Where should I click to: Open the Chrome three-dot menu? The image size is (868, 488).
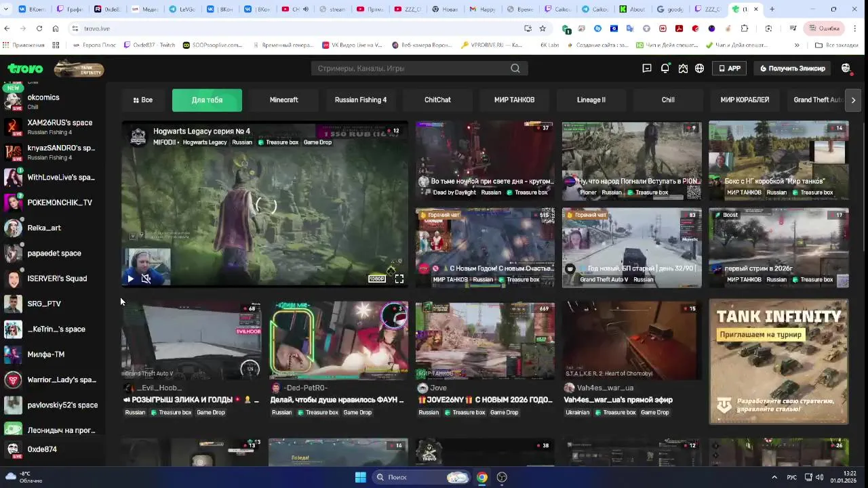click(855, 28)
